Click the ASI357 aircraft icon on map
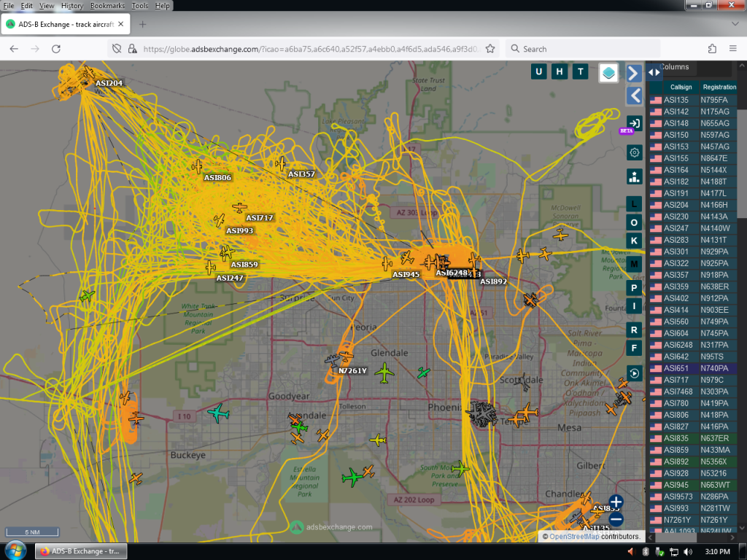This screenshot has width=747, height=560. point(281,164)
